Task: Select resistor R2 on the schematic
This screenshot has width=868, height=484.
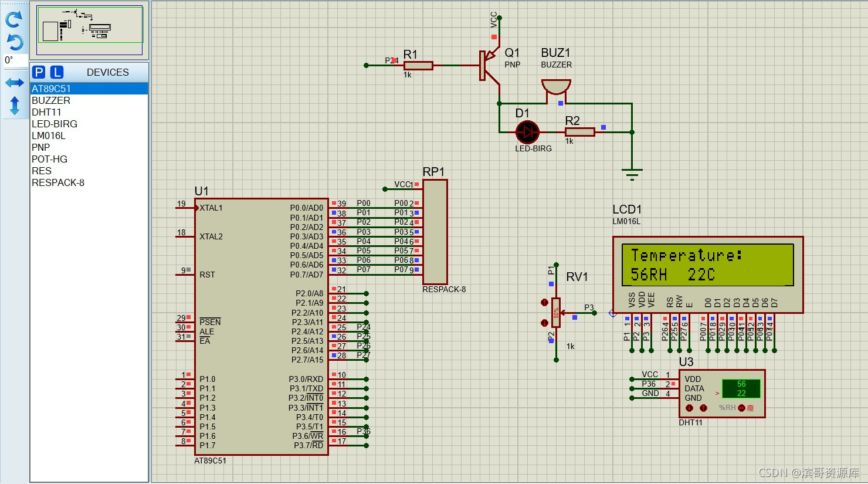Action: click(x=580, y=132)
